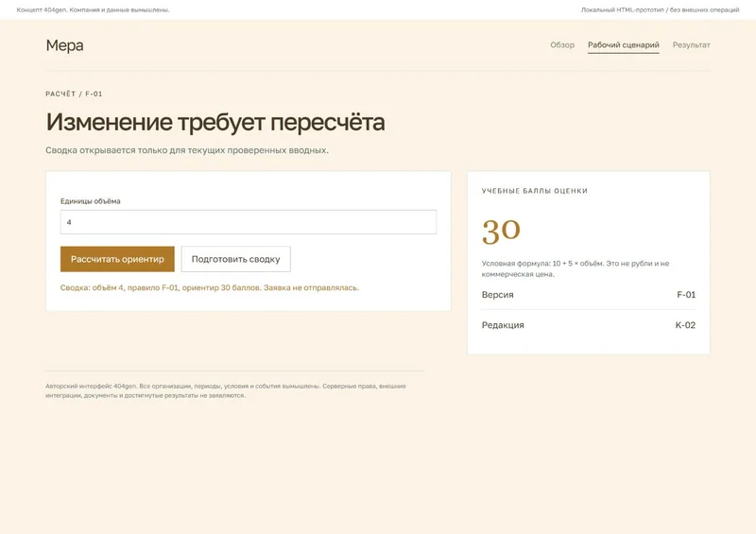Screen dimensions: 756x534
Task: Click the large score number 30
Action: (501, 231)
